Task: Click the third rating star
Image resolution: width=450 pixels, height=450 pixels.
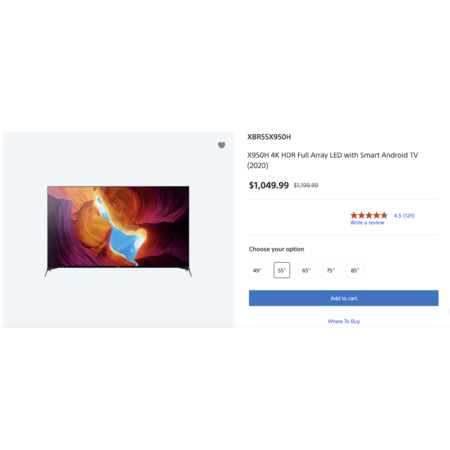Action: pos(369,215)
